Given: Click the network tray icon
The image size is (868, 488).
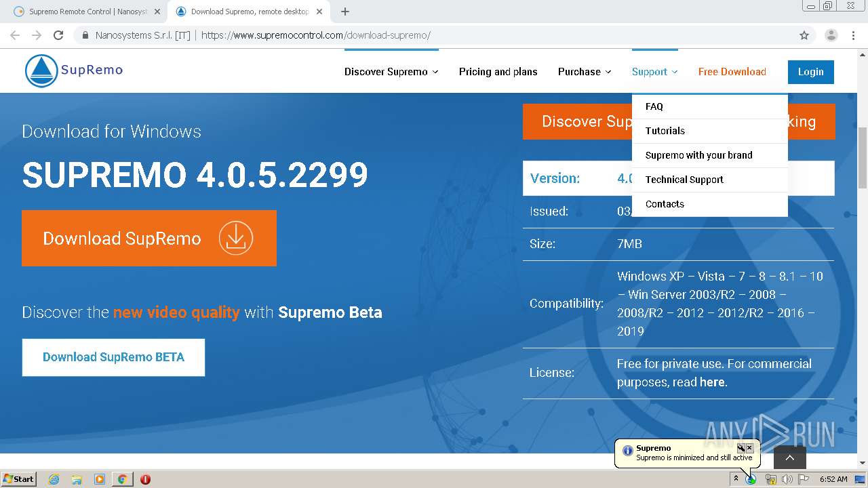Looking at the screenshot, I should tap(770, 479).
